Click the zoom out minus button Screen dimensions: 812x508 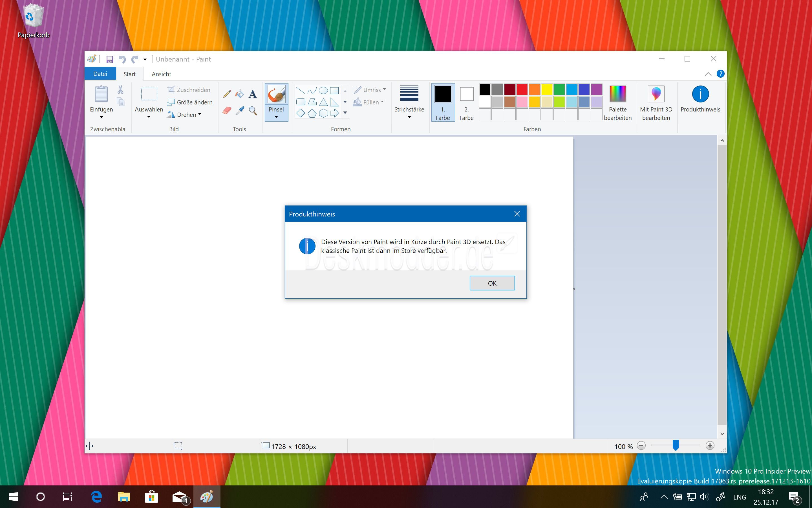641,446
